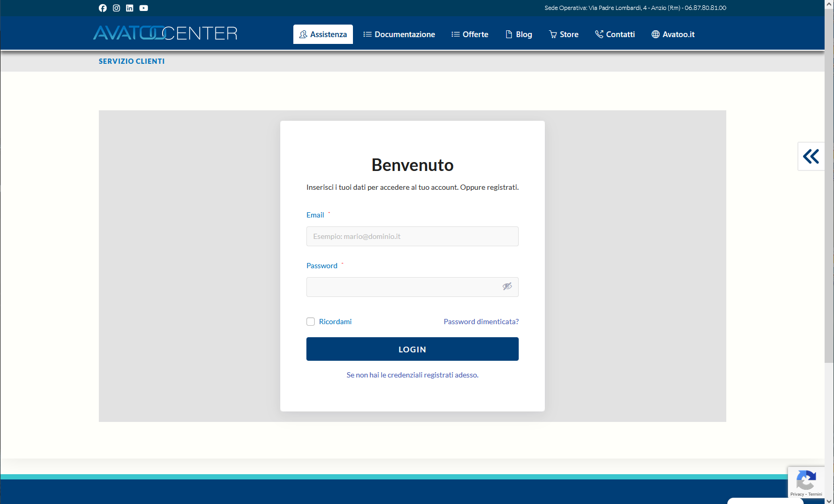Click the reCAPTCHA badge icon
The width and height of the screenshot is (834, 504).
tap(806, 480)
